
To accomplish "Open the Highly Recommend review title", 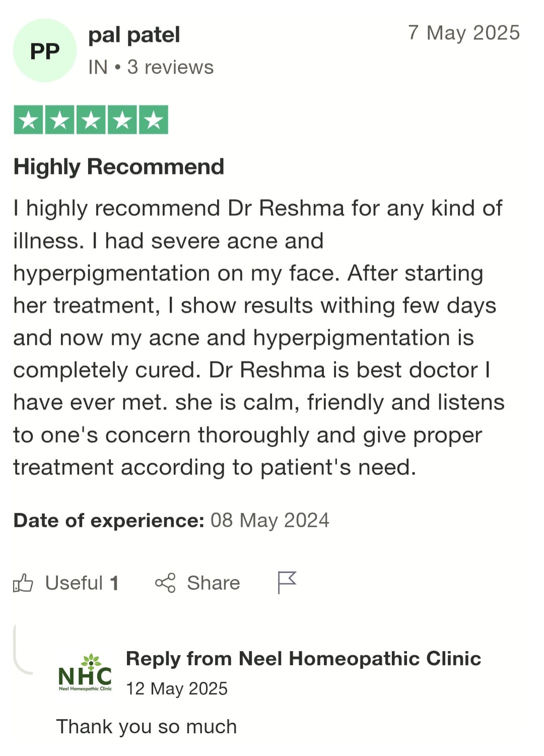I will coord(119,167).
